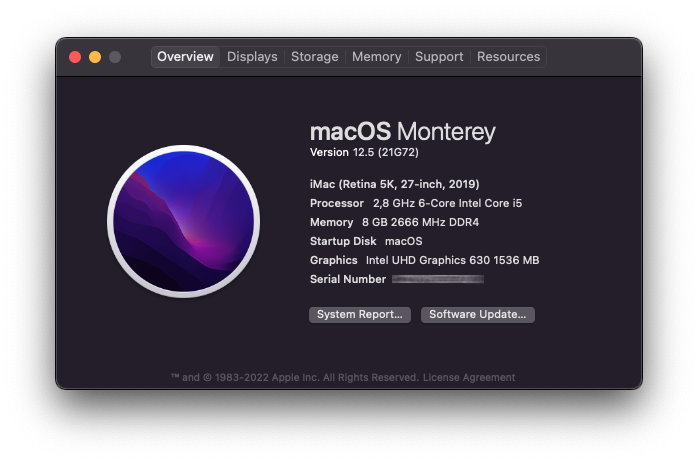The width and height of the screenshot is (698, 463).
Task: Open the Displays tab
Action: point(252,57)
